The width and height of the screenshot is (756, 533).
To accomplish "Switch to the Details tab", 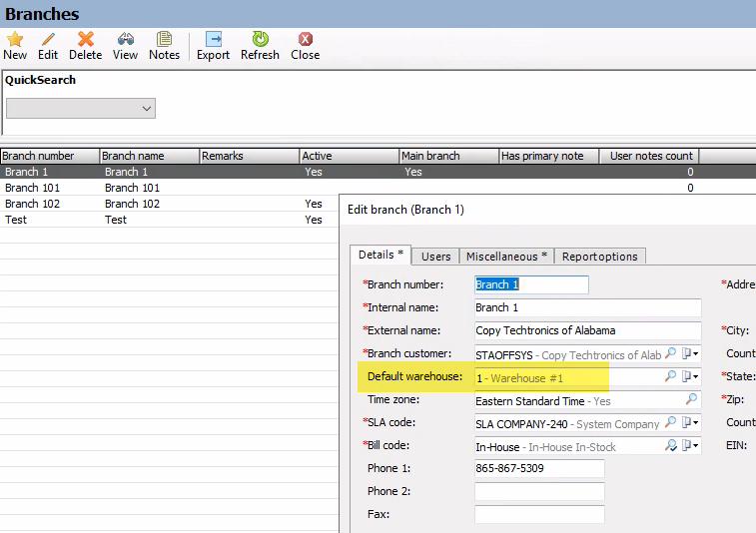I will click(x=380, y=255).
